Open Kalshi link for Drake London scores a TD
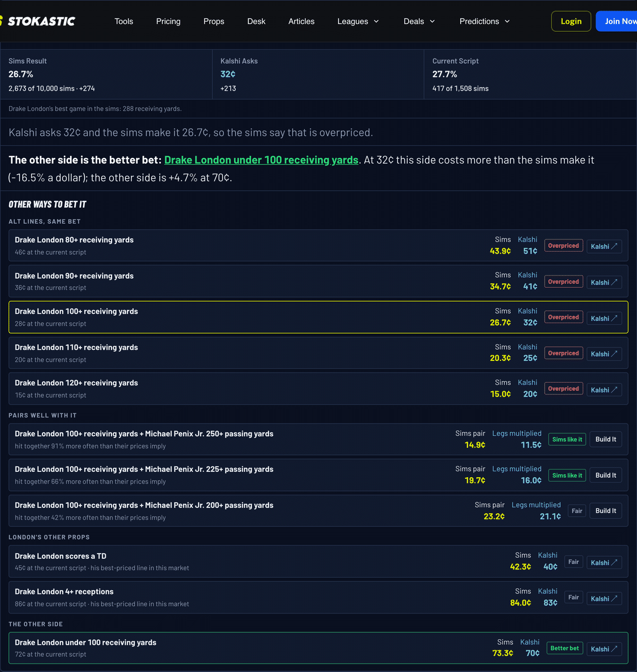This screenshot has width=637, height=672. (x=604, y=563)
